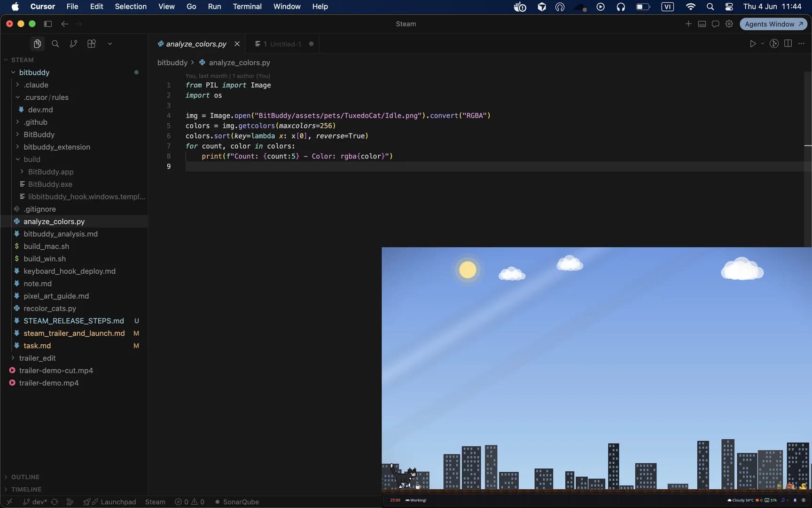
Task: Open macOS Control Center icon
Action: click(729, 7)
